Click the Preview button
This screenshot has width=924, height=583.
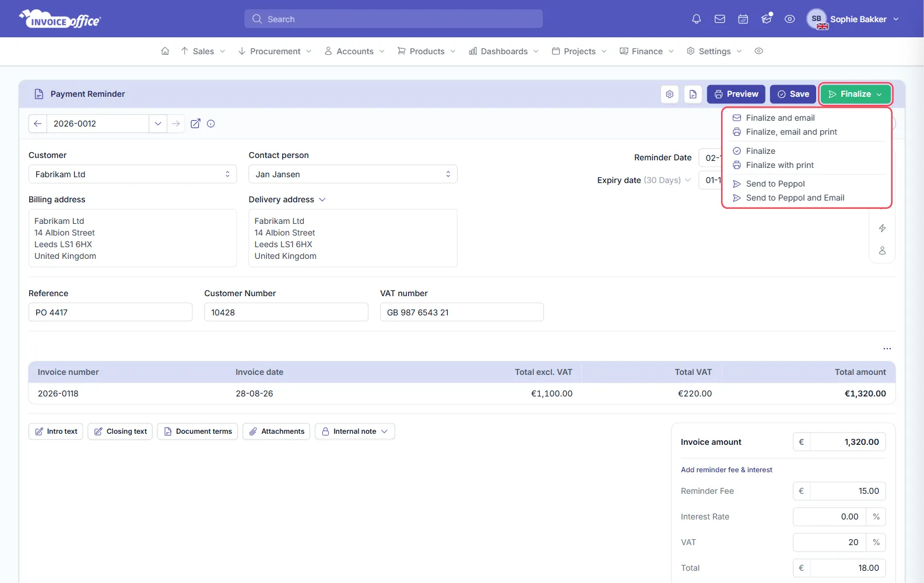pyautogui.click(x=736, y=94)
